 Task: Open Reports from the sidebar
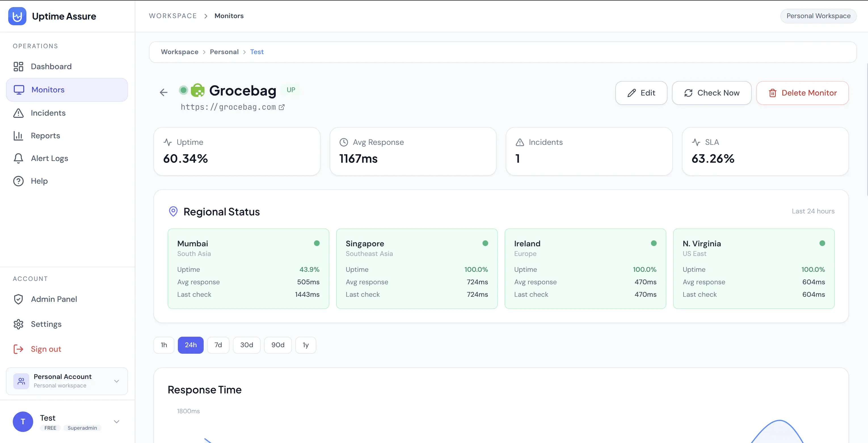coord(67,136)
